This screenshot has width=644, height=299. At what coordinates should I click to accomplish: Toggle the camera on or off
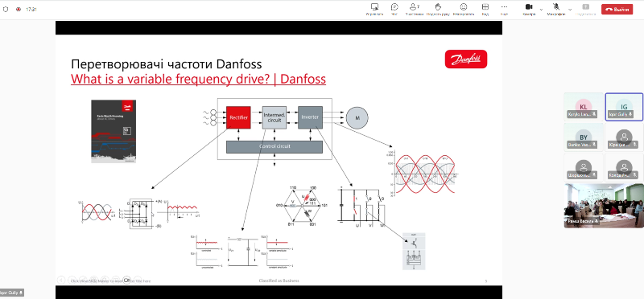click(529, 9)
